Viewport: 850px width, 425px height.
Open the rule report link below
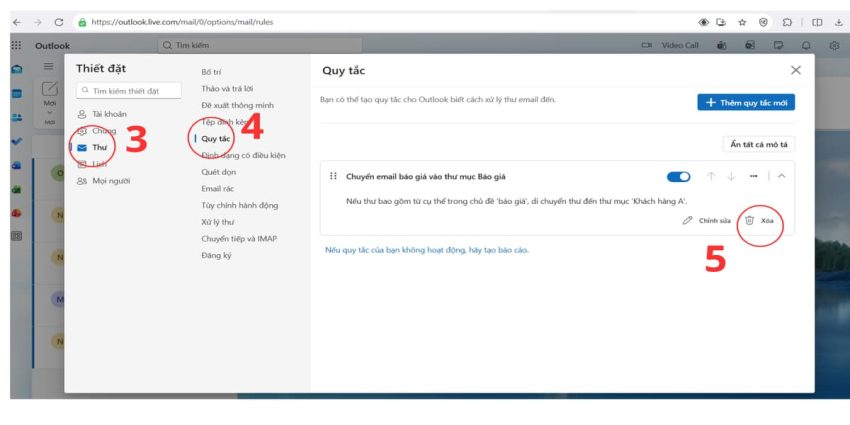[x=427, y=250]
